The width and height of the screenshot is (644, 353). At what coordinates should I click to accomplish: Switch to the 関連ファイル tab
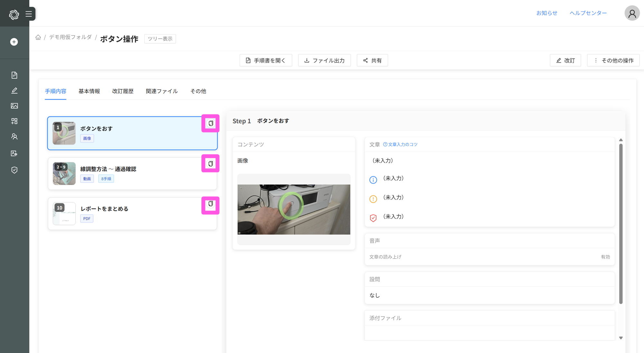pyautogui.click(x=162, y=91)
